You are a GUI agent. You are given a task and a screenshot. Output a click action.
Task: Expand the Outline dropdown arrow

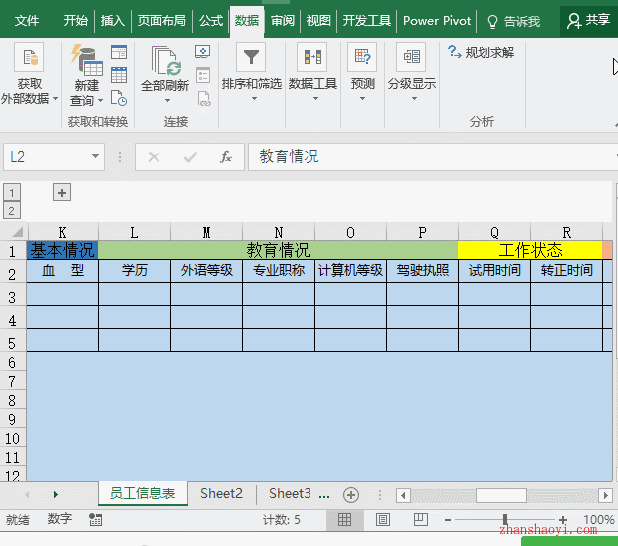pos(414,99)
